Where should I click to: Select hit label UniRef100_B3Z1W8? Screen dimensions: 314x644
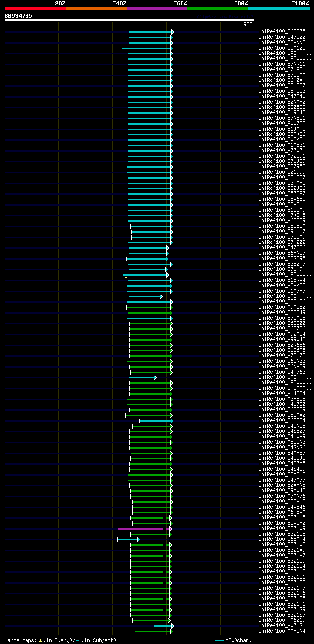click(x=283, y=534)
